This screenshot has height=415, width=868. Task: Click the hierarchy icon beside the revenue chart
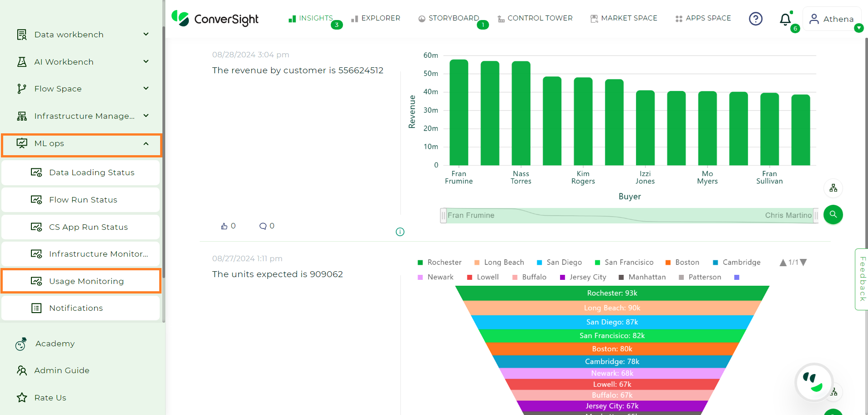[x=833, y=188]
